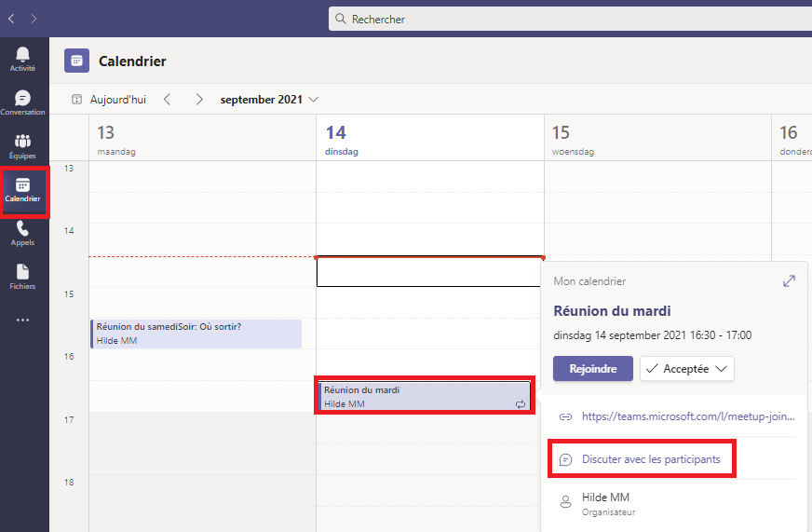This screenshot has width=812, height=532.
Task: Click dinsdag 14 september 2021 16:30 - 17:00
Action: click(x=652, y=335)
